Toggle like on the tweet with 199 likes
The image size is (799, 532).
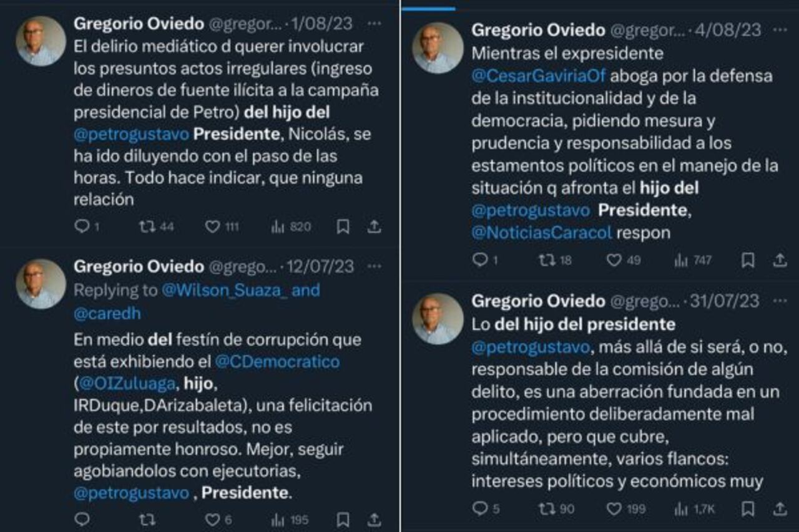pos(615,508)
